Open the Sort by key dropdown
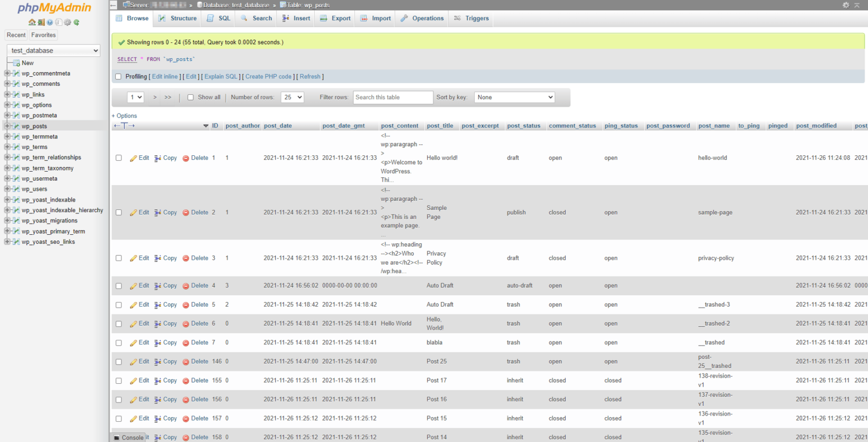The image size is (868, 442). pyautogui.click(x=514, y=97)
